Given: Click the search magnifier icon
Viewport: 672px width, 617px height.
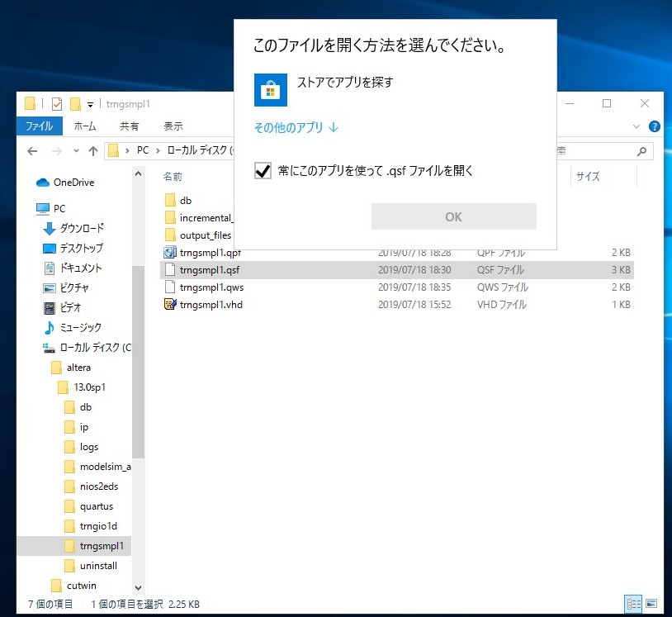Looking at the screenshot, I should pyautogui.click(x=641, y=151).
